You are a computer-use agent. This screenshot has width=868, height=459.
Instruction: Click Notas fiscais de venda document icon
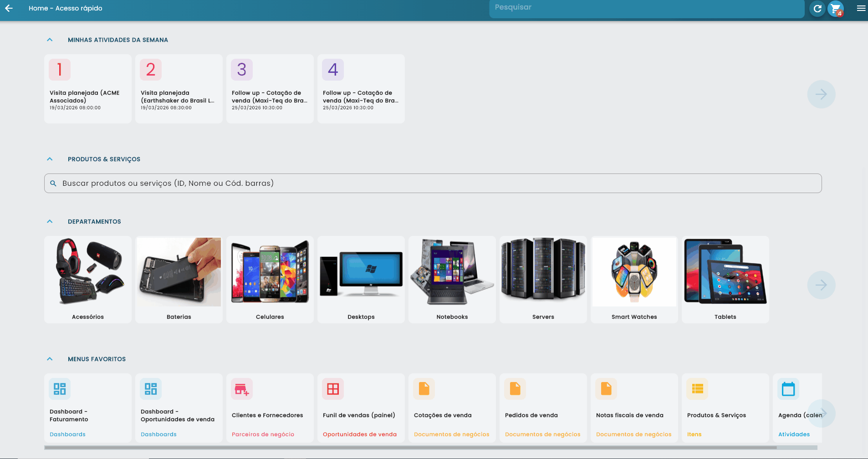point(606,389)
